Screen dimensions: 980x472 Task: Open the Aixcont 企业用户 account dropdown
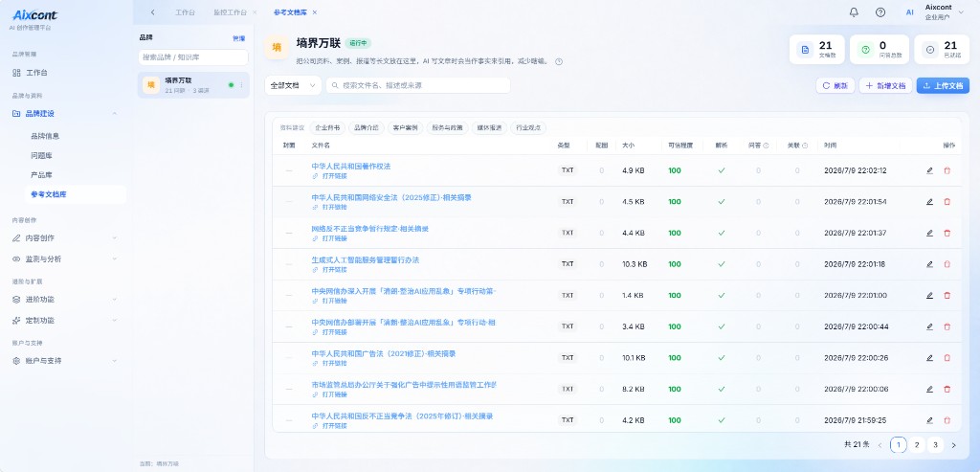935,12
